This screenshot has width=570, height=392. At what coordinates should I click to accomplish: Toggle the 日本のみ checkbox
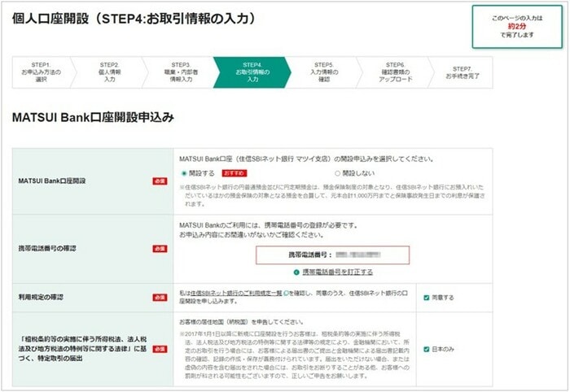point(427,349)
